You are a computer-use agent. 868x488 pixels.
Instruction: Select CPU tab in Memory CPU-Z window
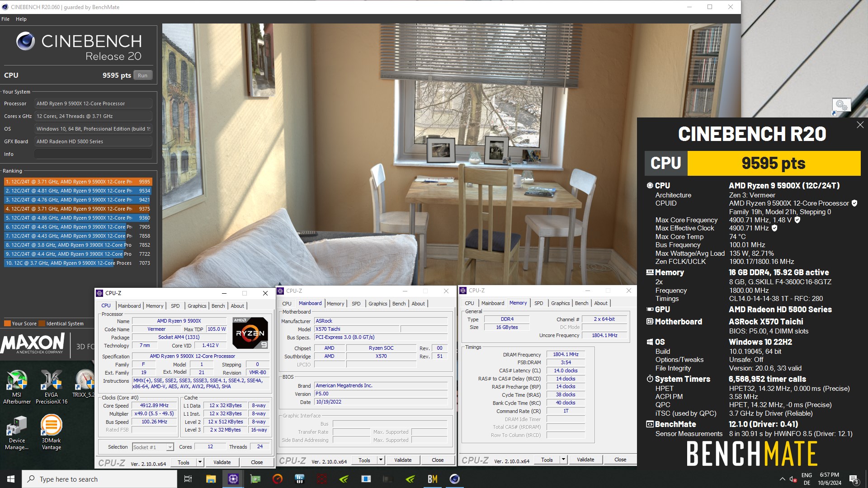click(469, 303)
